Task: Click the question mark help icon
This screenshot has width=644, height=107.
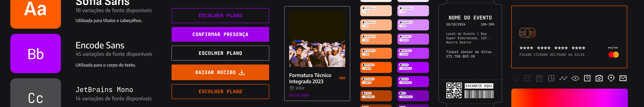Action: coord(587,78)
